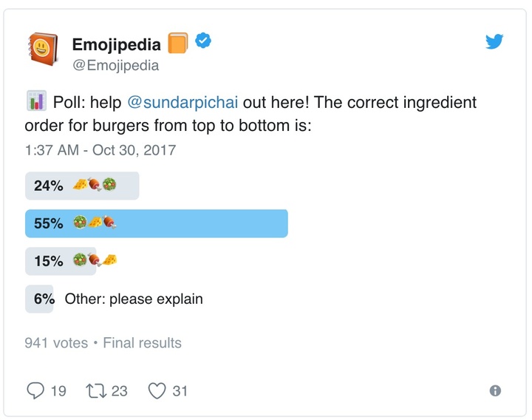Select the 15% salad-meat-cheese poll option

click(x=71, y=261)
